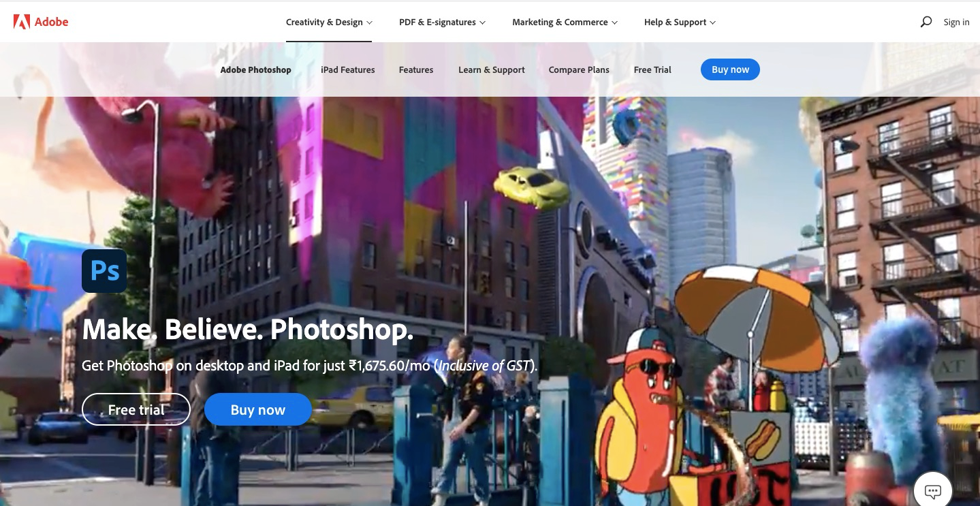This screenshot has width=980, height=506.
Task: Click the outlined Free trial hero button
Action: click(x=136, y=409)
